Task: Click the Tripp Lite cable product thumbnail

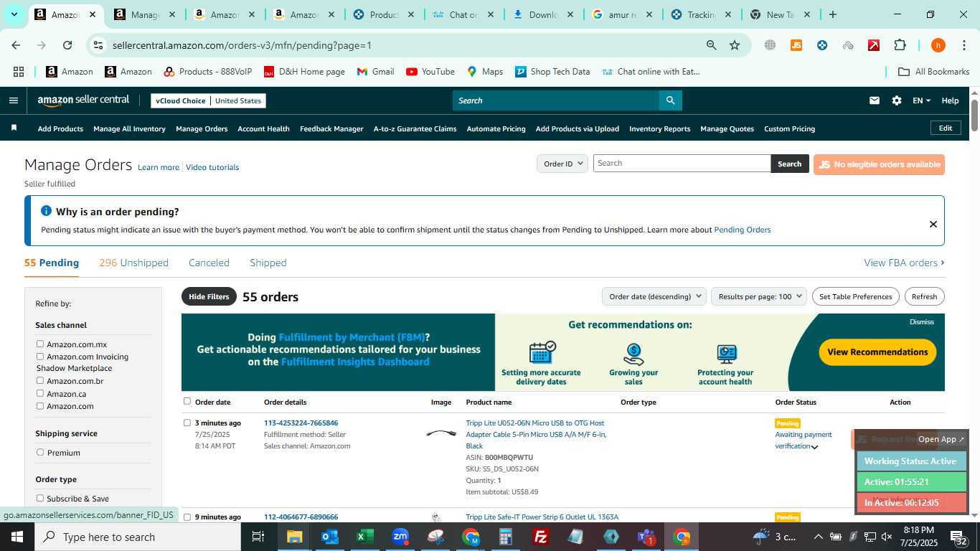Action: 441,433
